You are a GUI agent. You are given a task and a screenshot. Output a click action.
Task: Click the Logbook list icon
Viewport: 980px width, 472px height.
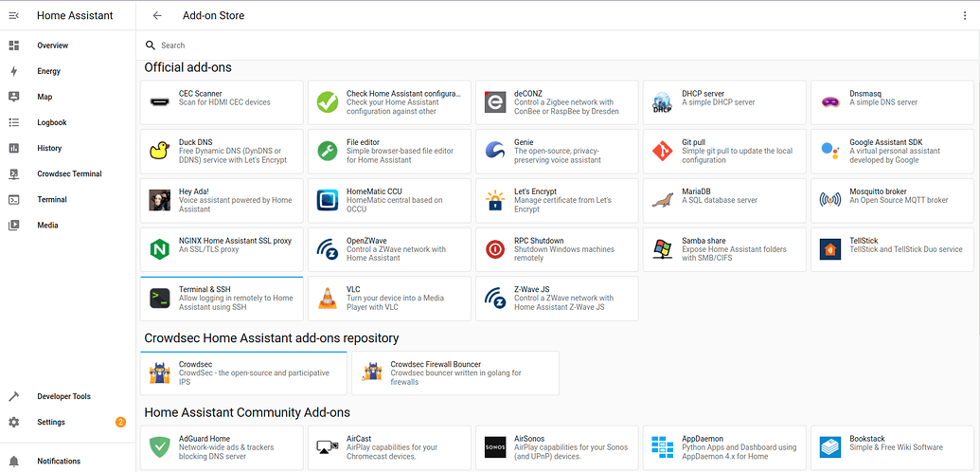click(14, 122)
